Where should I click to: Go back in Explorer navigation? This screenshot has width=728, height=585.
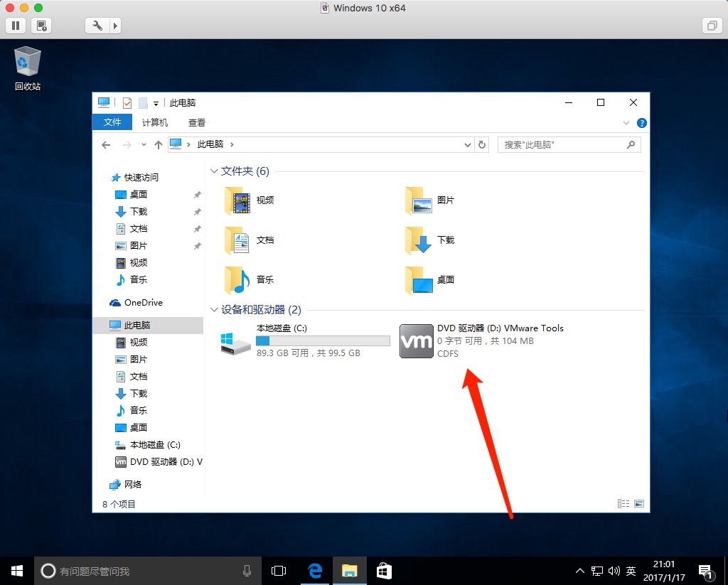tap(106, 145)
